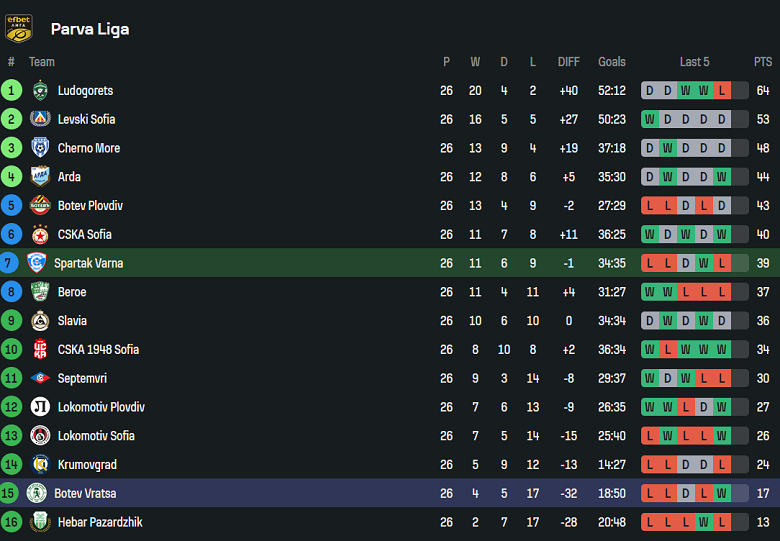Open the Arda team link
The width and height of the screenshot is (780, 541).
pyautogui.click(x=69, y=177)
